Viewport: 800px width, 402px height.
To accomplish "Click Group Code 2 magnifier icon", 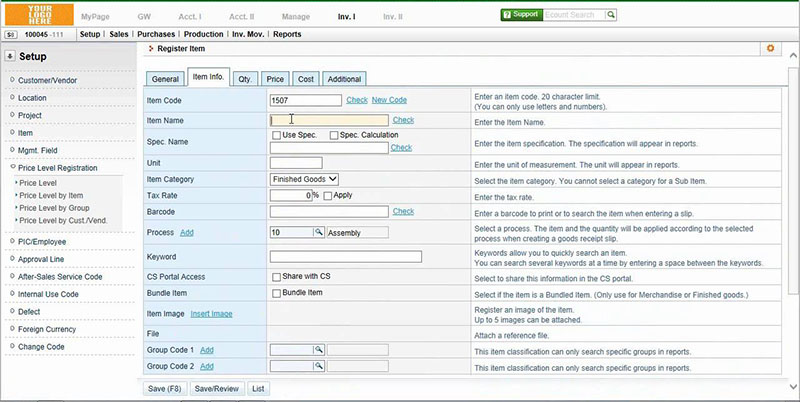I will [x=319, y=368].
